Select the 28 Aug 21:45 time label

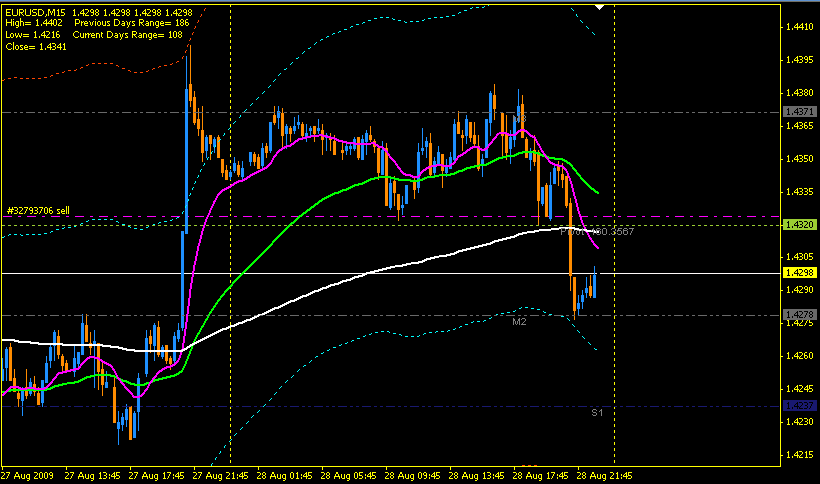pyautogui.click(x=605, y=476)
